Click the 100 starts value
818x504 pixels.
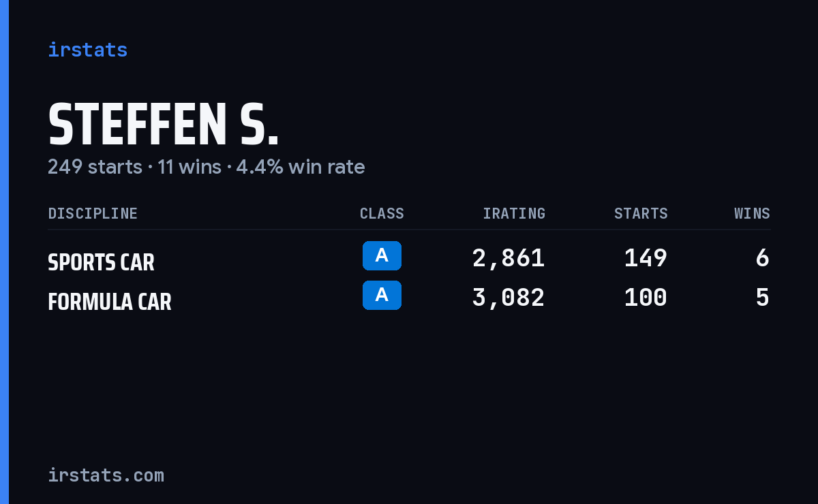coord(646,298)
